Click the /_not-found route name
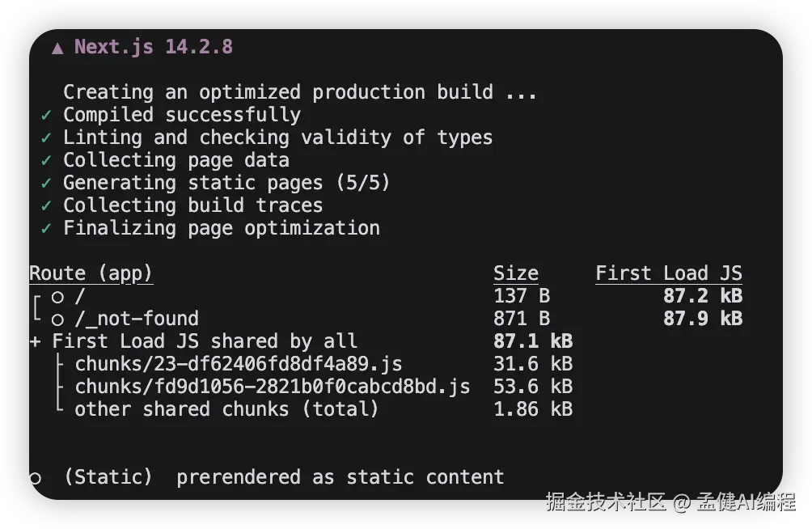812x529 pixels. pyautogui.click(x=136, y=319)
